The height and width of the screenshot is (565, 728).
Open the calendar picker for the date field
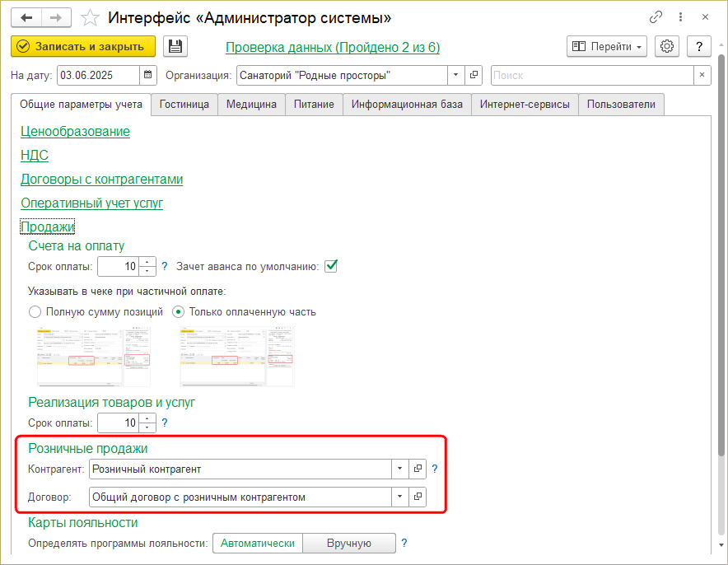(x=147, y=75)
